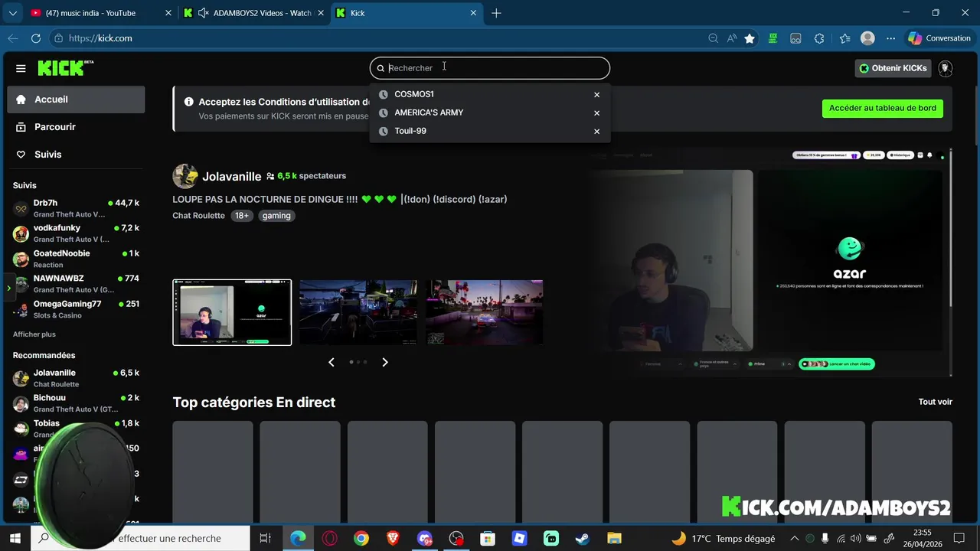Open the Edge profile icon
The width and height of the screenshot is (980, 551).
(x=867, y=38)
